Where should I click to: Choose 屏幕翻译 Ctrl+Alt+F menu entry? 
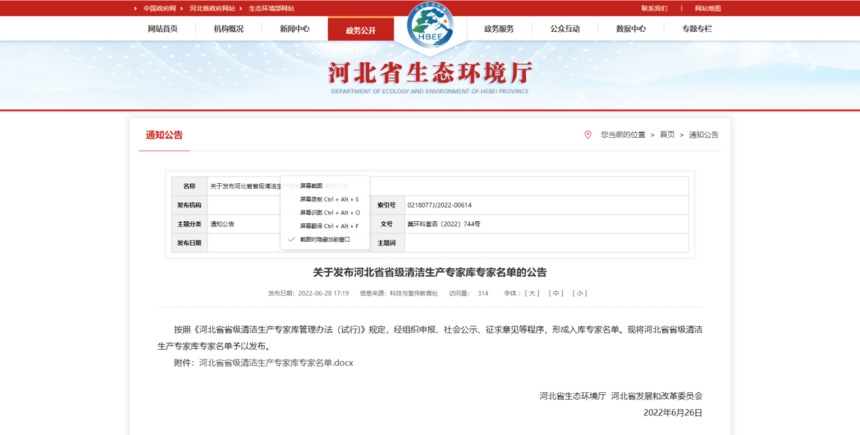pos(329,226)
